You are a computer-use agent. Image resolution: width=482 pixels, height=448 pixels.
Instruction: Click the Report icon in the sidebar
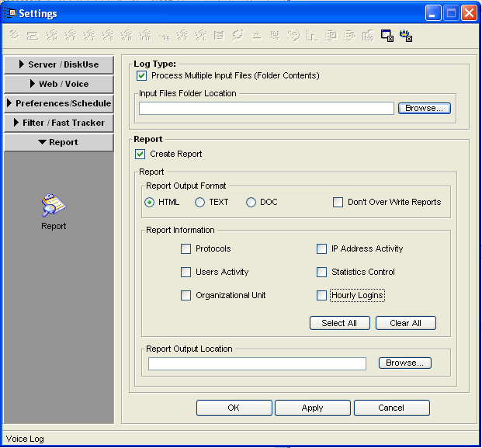coord(54,206)
